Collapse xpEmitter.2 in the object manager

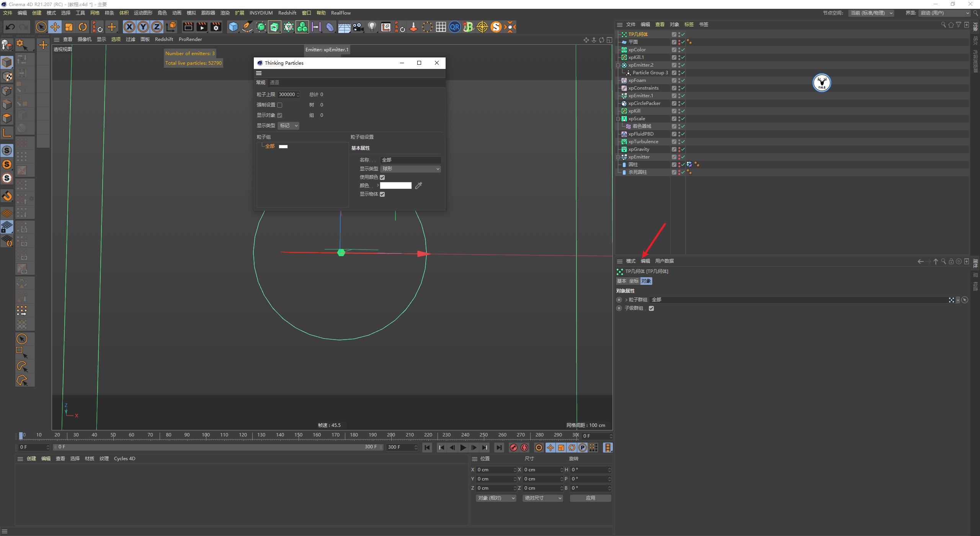[x=618, y=65]
